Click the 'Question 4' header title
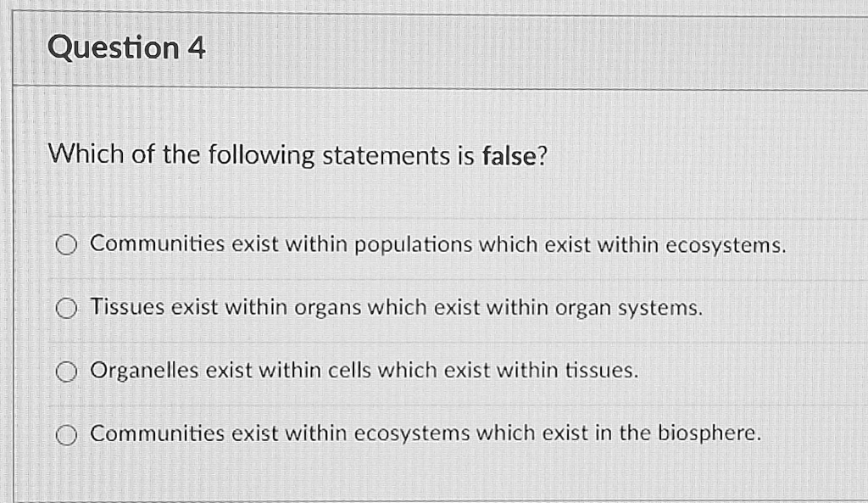This screenshot has height=503, width=868. (126, 48)
